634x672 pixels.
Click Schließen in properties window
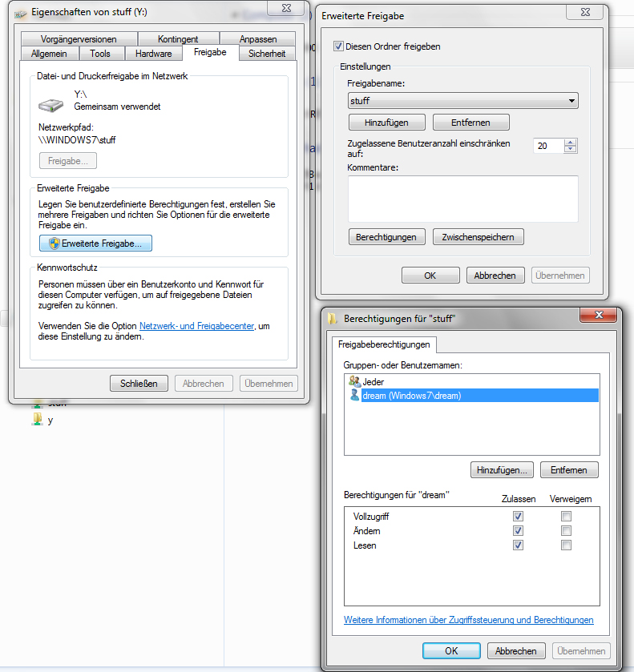point(139,384)
